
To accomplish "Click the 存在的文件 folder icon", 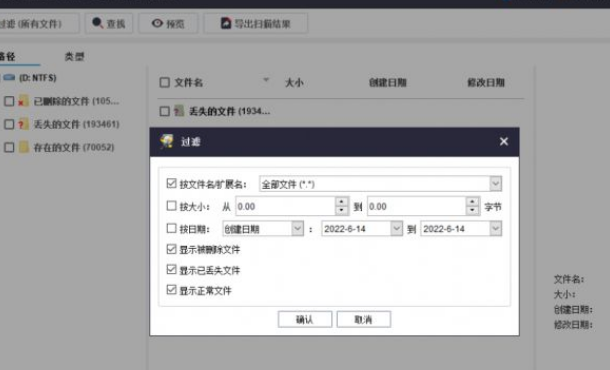I will coord(24,147).
